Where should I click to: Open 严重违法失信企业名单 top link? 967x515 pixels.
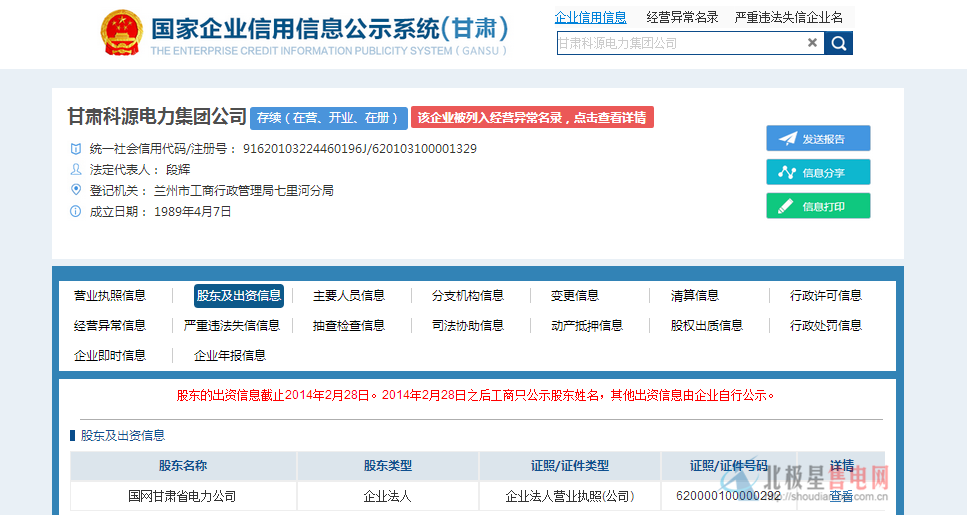pos(788,17)
